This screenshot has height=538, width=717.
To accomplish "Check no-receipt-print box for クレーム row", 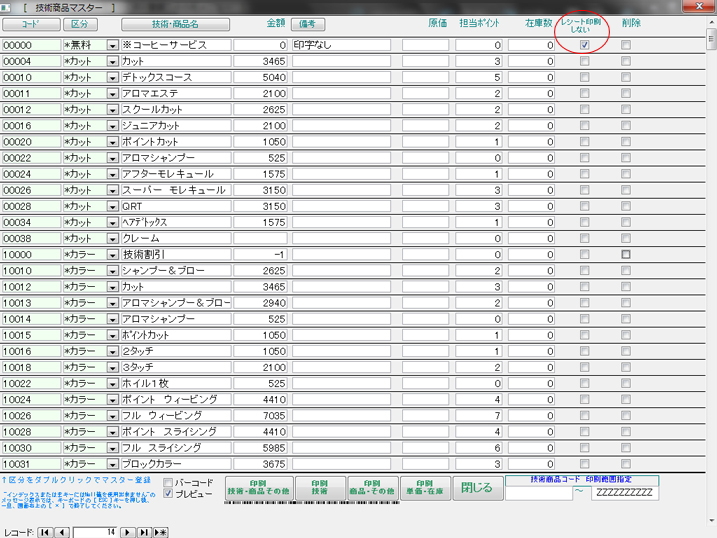I will 584,238.
